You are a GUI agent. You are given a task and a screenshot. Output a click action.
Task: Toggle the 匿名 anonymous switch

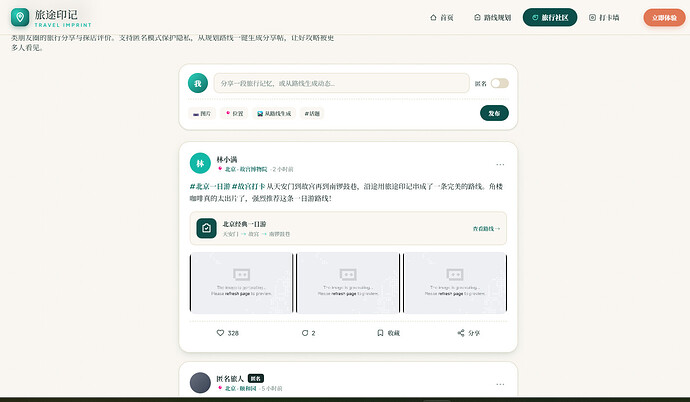pyautogui.click(x=499, y=83)
